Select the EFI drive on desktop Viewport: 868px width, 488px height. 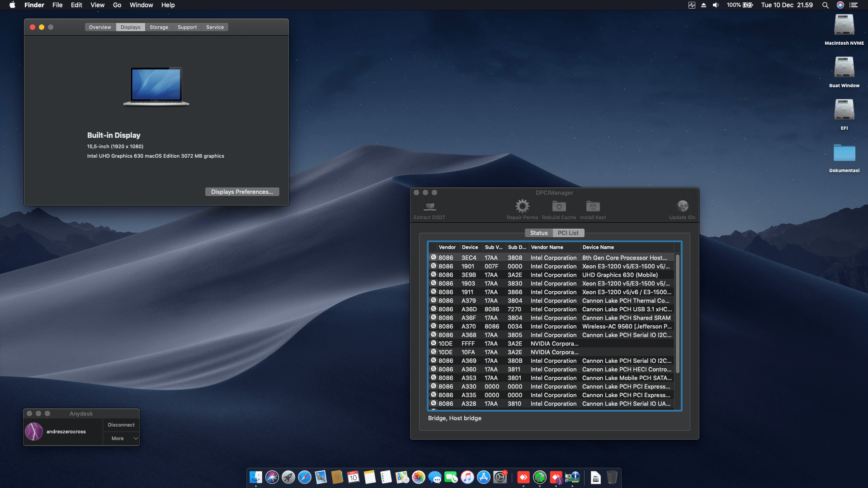pos(844,110)
